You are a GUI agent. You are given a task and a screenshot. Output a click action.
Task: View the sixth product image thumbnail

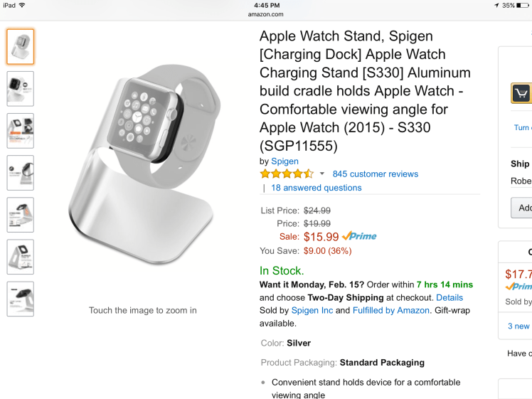[x=20, y=257]
